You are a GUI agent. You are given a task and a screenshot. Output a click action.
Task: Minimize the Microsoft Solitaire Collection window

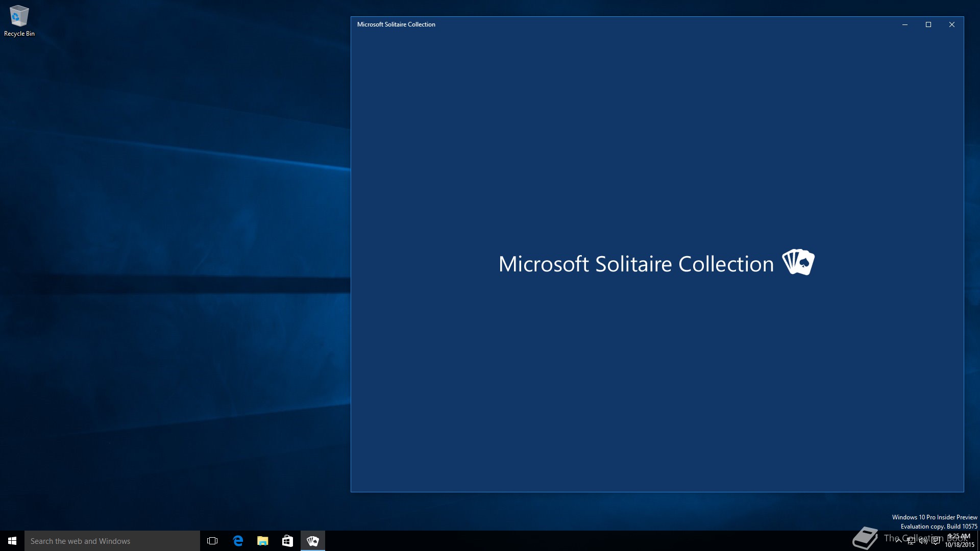pyautogui.click(x=905, y=24)
